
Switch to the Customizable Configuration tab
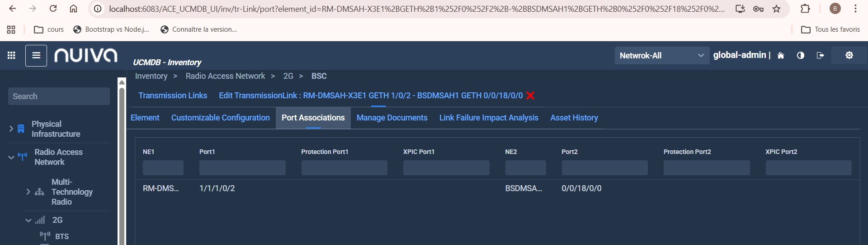pos(220,118)
